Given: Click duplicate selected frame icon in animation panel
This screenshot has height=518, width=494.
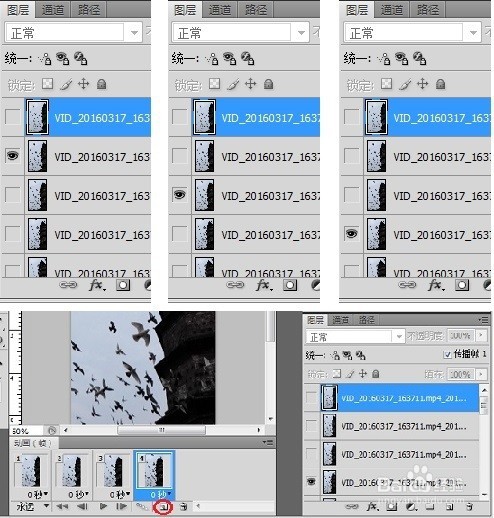Looking at the screenshot, I should [163, 507].
